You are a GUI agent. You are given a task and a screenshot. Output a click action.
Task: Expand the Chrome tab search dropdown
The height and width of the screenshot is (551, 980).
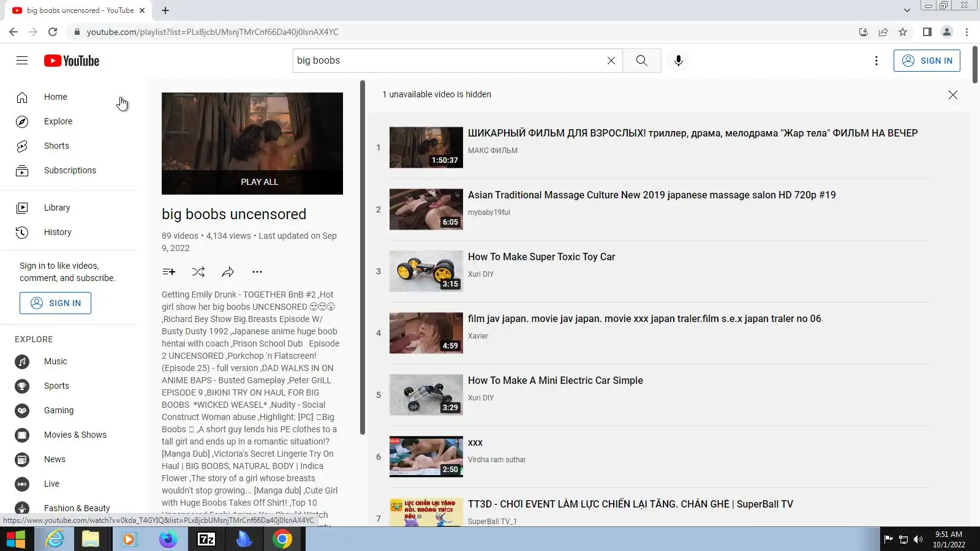point(907,10)
